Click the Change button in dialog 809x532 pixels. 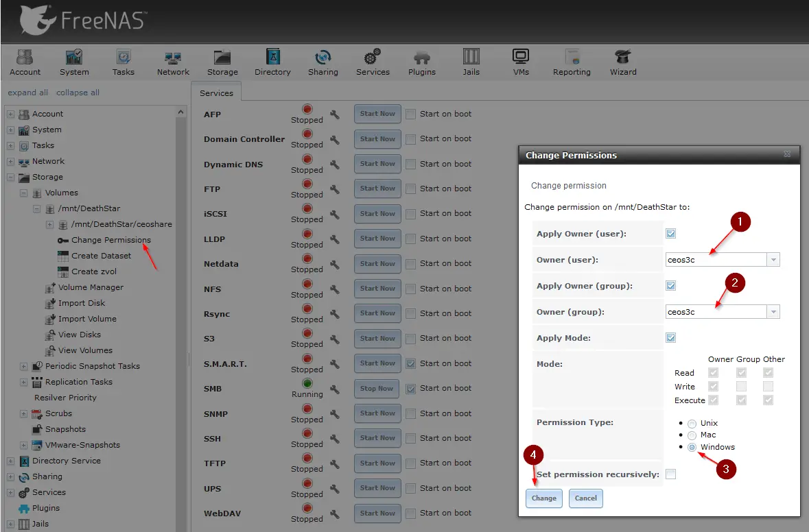tap(544, 498)
